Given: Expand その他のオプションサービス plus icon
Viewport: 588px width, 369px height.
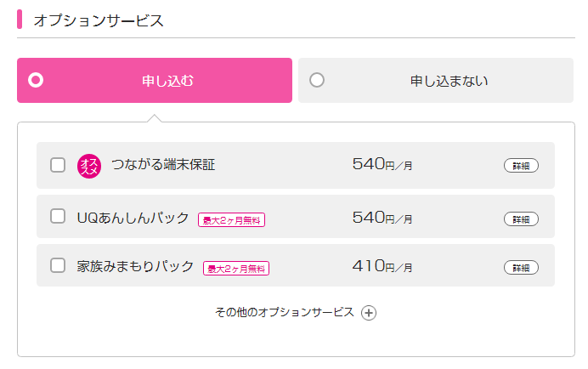Looking at the screenshot, I should pyautogui.click(x=369, y=313).
